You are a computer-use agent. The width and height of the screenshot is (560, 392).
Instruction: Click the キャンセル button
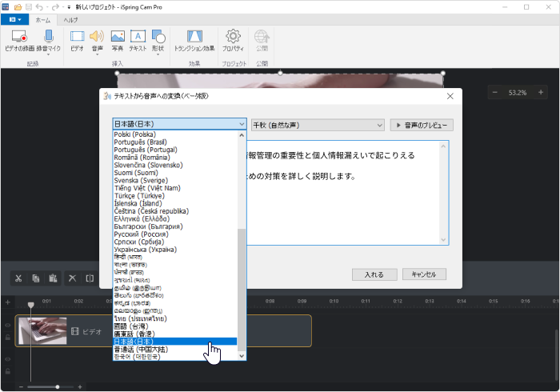424,274
